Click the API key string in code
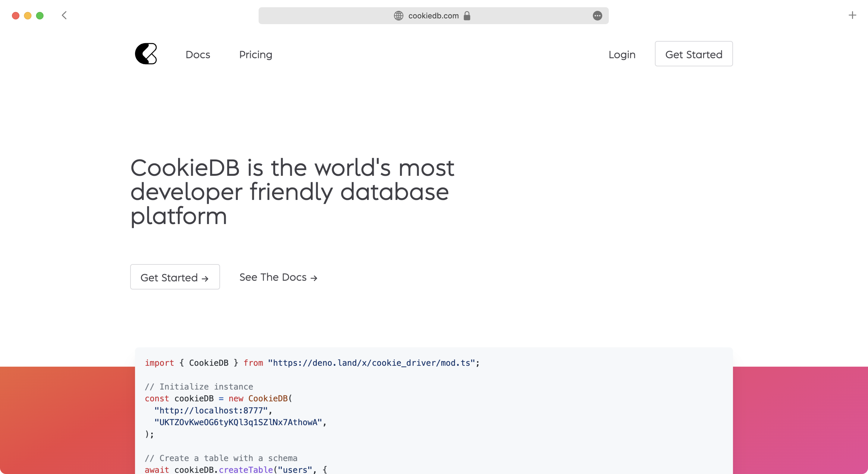Image resolution: width=868 pixels, height=474 pixels. pyautogui.click(x=238, y=422)
